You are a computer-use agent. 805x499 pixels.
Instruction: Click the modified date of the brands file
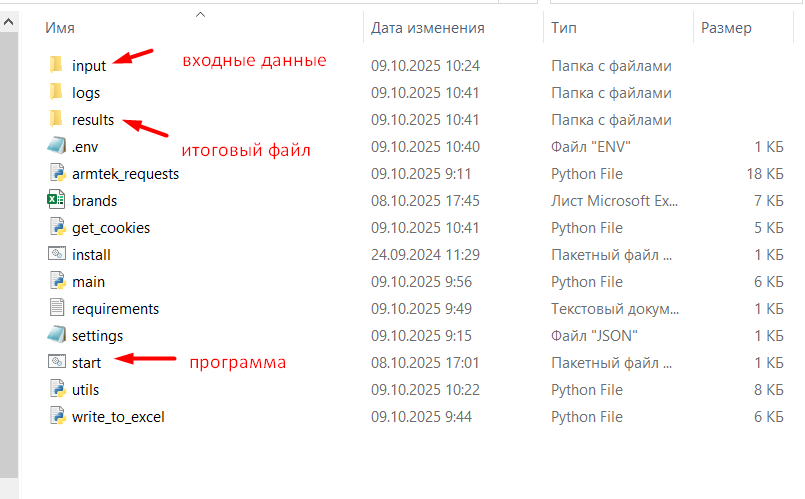pyautogui.click(x=425, y=201)
